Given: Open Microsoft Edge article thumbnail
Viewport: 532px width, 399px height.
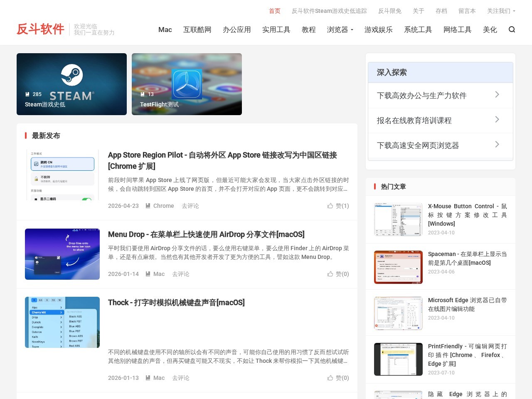Looking at the screenshot, I should (x=398, y=313).
